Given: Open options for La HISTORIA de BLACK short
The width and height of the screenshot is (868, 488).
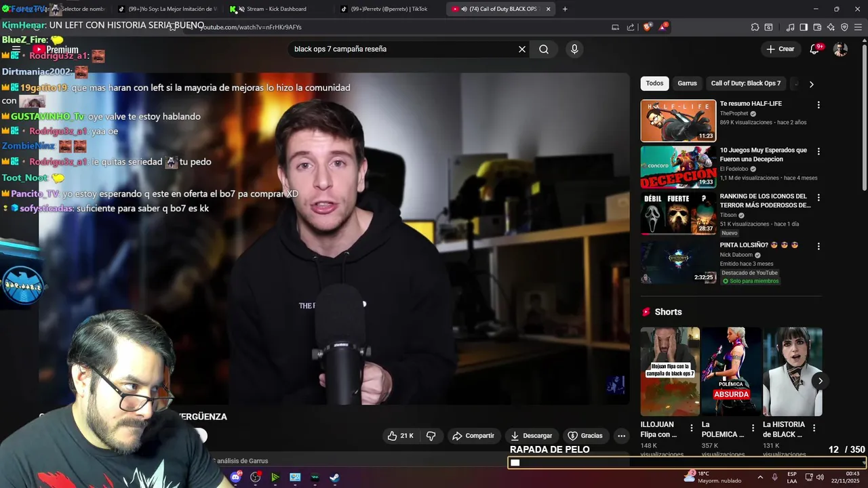Looking at the screenshot, I should click(814, 428).
